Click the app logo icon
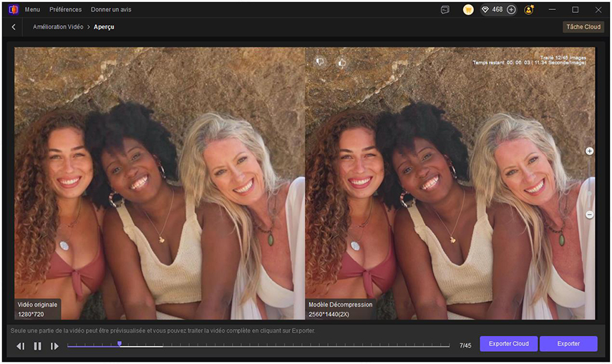612x364 pixels. point(12,10)
